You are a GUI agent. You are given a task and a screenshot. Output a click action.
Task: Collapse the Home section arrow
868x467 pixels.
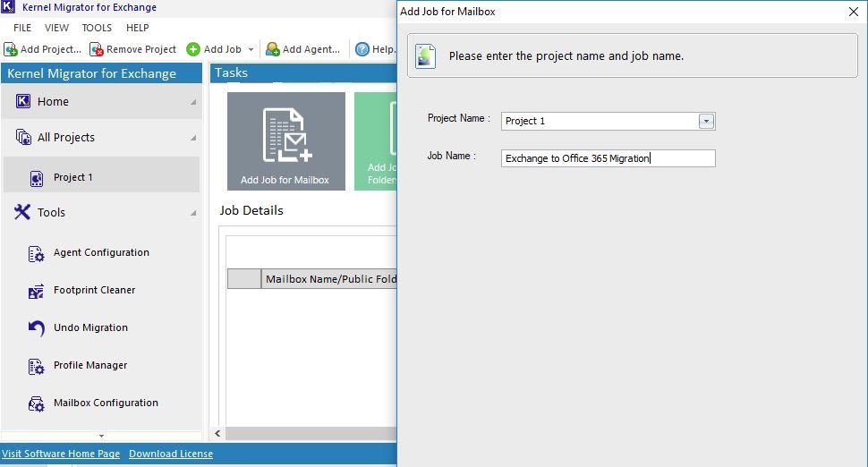(x=193, y=102)
